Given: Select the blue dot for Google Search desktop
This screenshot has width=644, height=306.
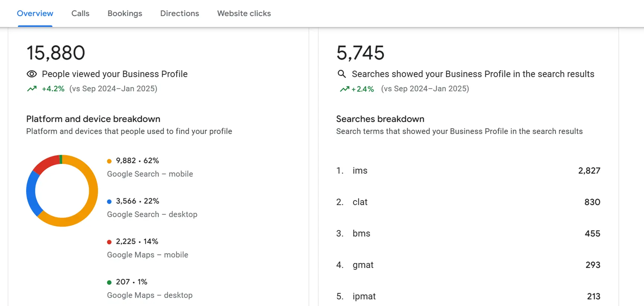Looking at the screenshot, I should click(x=109, y=201).
